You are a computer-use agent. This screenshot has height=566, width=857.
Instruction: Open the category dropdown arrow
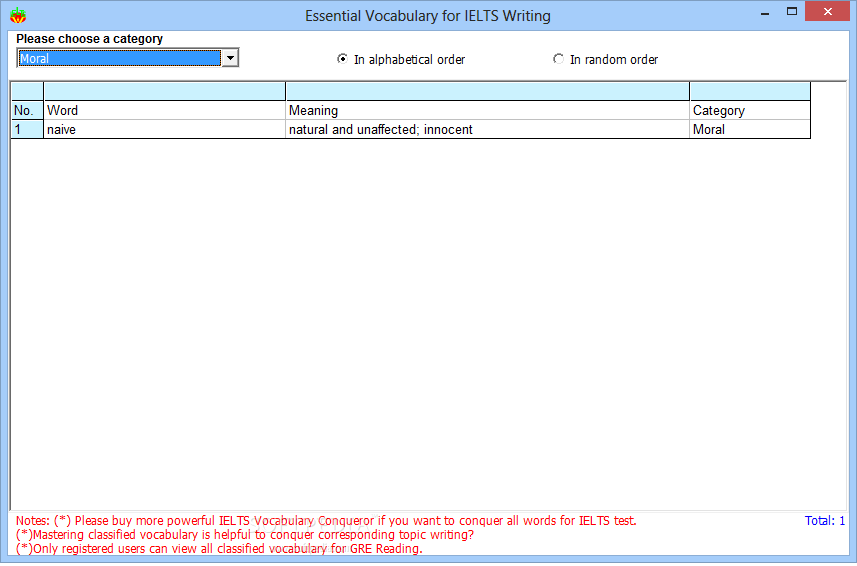(230, 58)
